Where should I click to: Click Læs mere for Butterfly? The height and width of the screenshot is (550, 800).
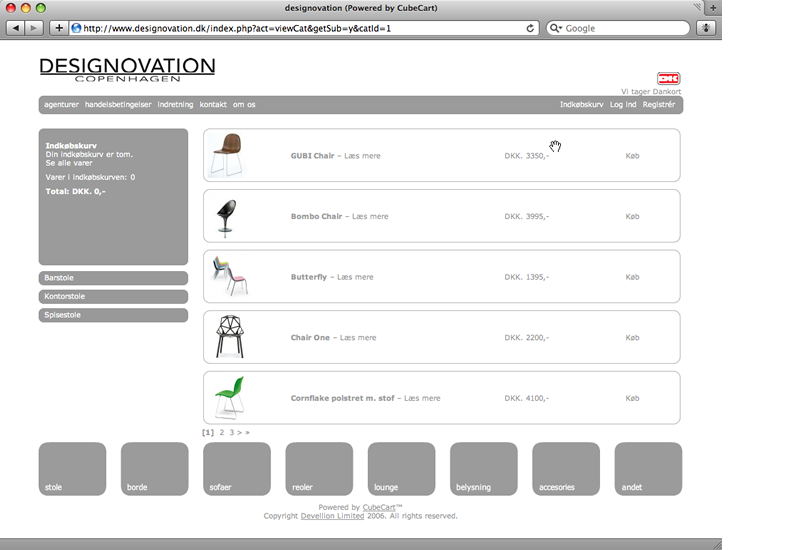pyautogui.click(x=355, y=278)
